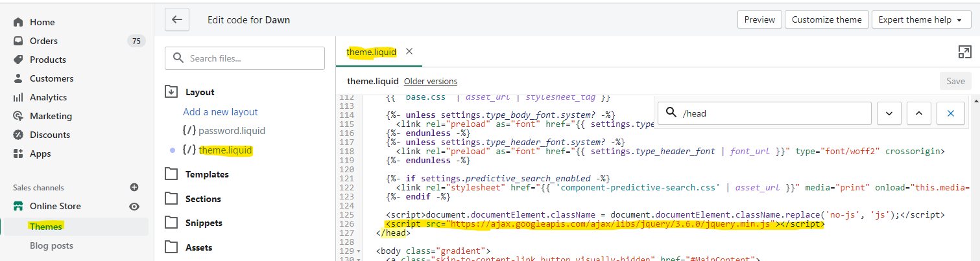Image resolution: width=980 pixels, height=261 pixels.
Task: Click the Apps grid icon
Action: pyautogui.click(x=18, y=153)
